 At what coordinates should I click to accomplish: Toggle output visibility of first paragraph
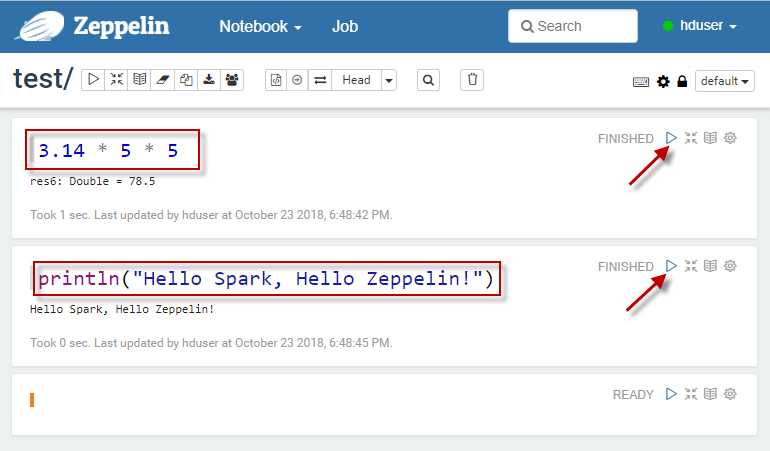point(710,138)
